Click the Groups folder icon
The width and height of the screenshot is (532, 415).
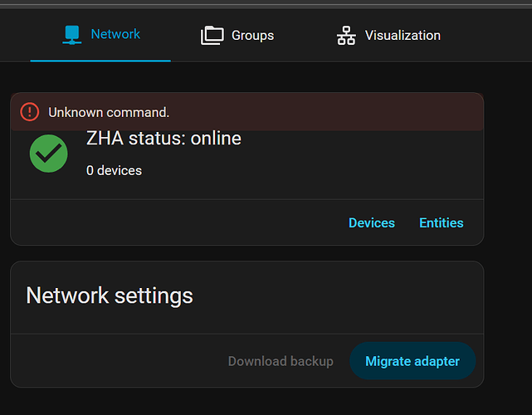(x=212, y=35)
